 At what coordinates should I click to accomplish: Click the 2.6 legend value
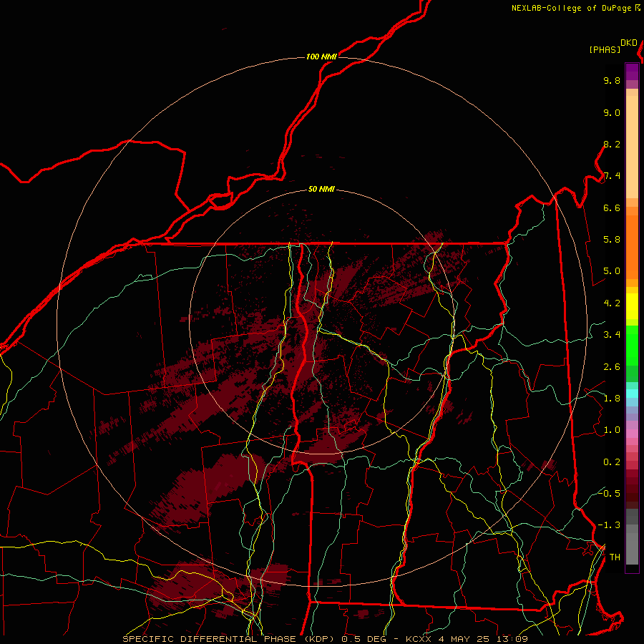tap(612, 367)
